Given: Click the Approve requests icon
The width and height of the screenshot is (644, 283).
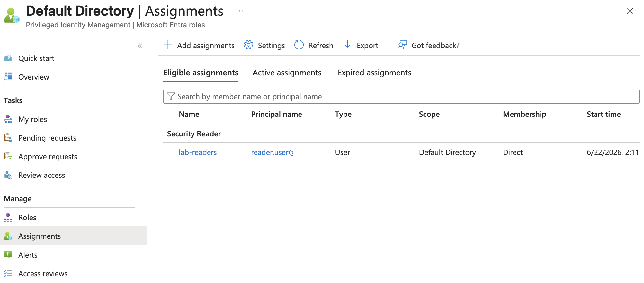Looking at the screenshot, I should coord(8,156).
